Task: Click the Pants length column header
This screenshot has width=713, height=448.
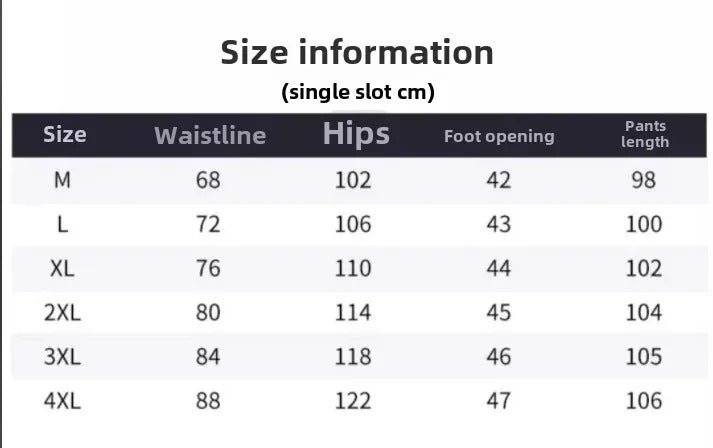Action: coord(645,134)
